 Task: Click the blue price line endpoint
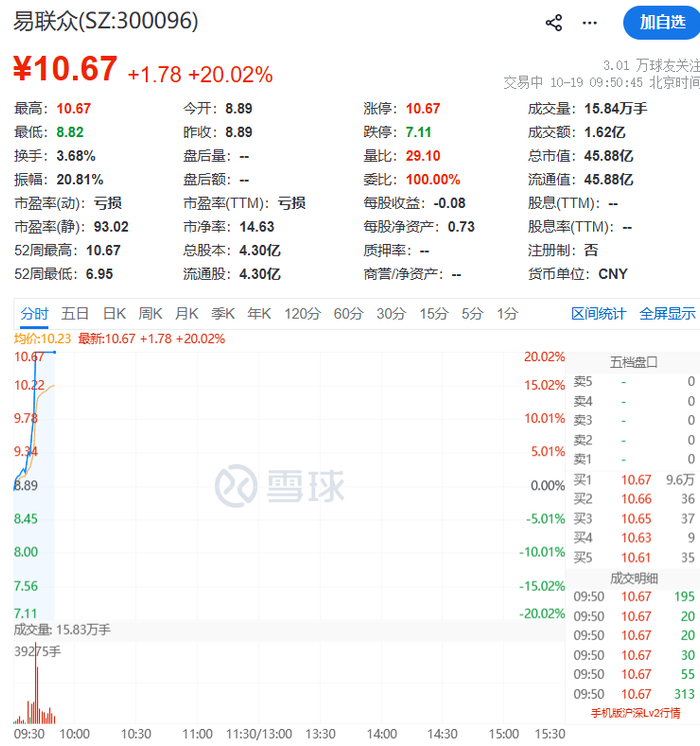coord(55,352)
